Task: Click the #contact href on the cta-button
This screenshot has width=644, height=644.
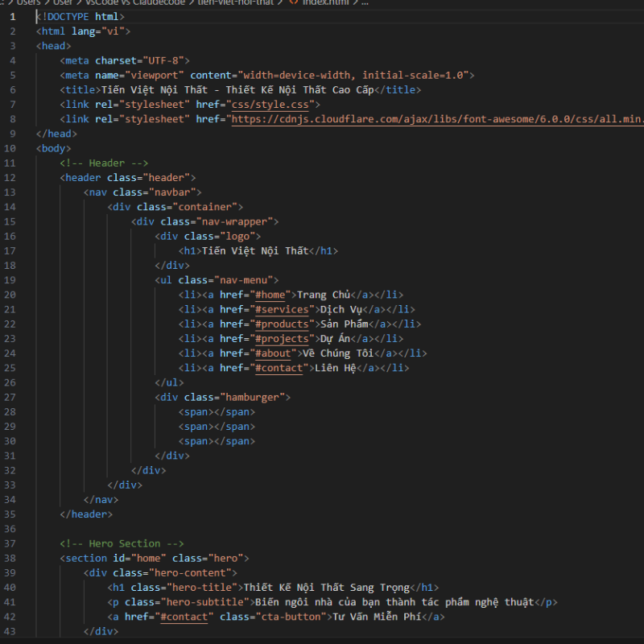Action: point(187,617)
